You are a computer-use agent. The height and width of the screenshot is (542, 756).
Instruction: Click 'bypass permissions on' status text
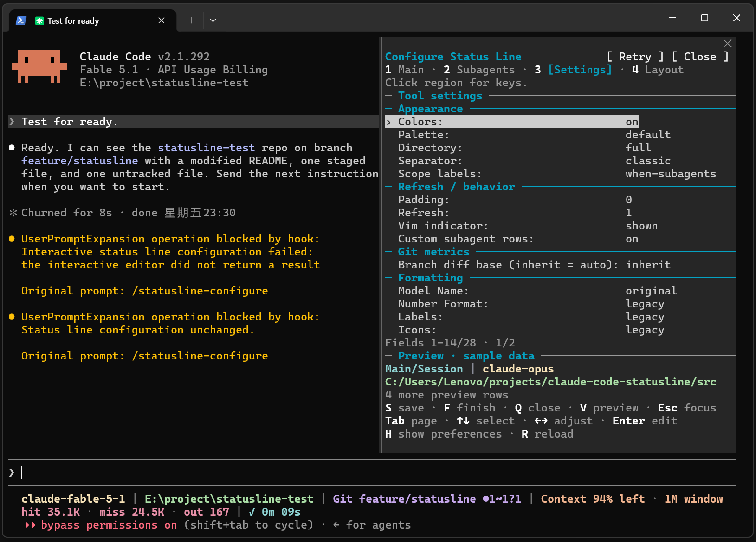(x=109, y=525)
